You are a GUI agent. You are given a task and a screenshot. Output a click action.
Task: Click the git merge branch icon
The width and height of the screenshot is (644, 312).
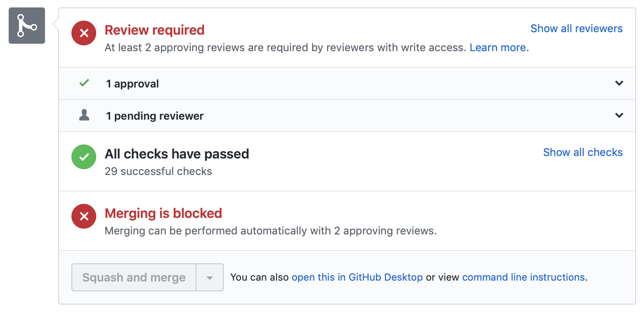27,26
